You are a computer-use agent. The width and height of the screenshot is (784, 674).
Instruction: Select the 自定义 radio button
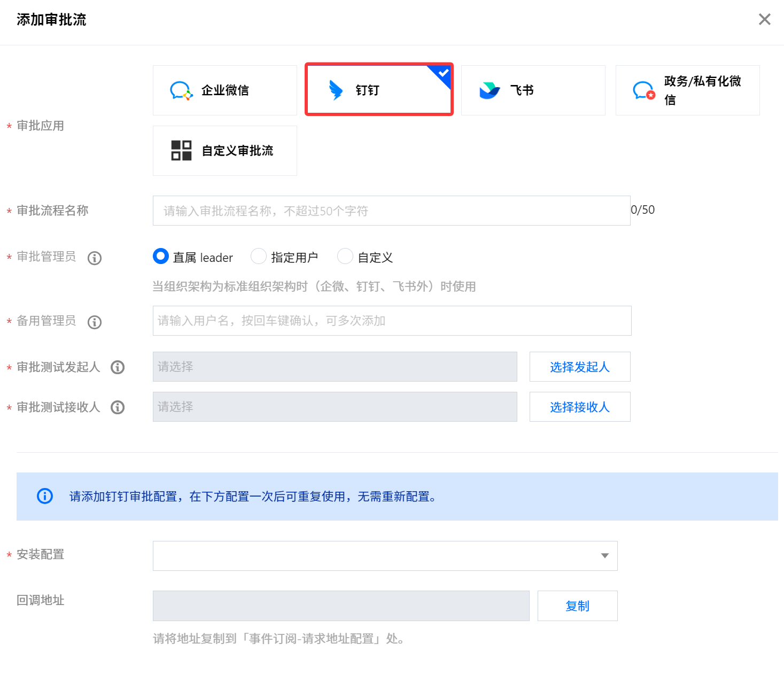345,257
